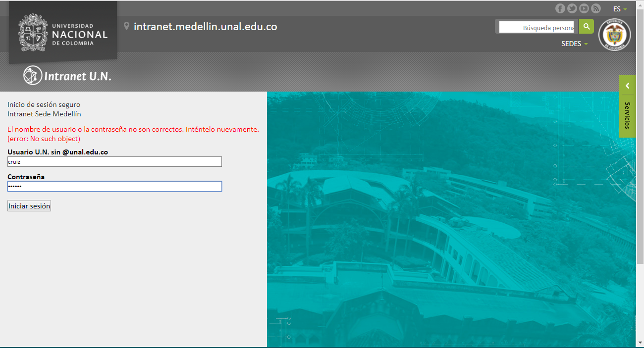Open the YouTube social icon
The height and width of the screenshot is (348, 644).
click(x=584, y=8)
